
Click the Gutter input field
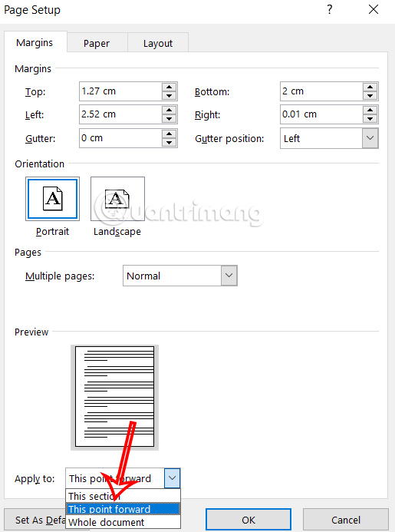pyautogui.click(x=120, y=138)
